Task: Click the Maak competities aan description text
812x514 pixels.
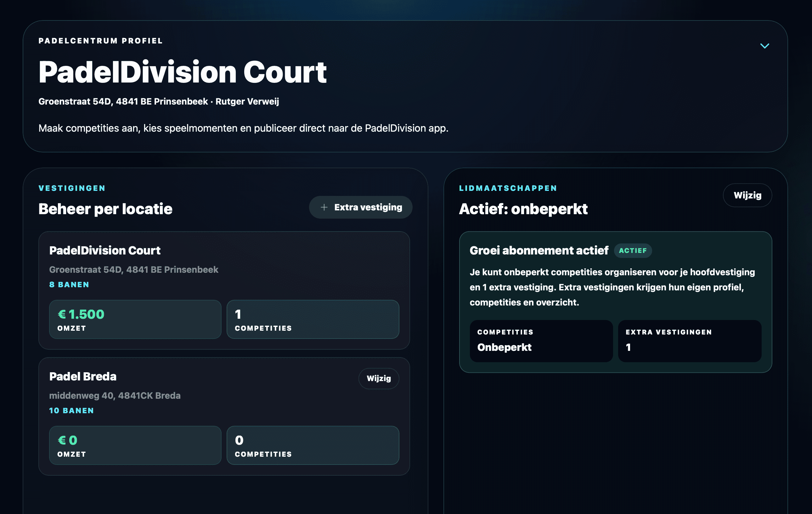Action: [244, 128]
